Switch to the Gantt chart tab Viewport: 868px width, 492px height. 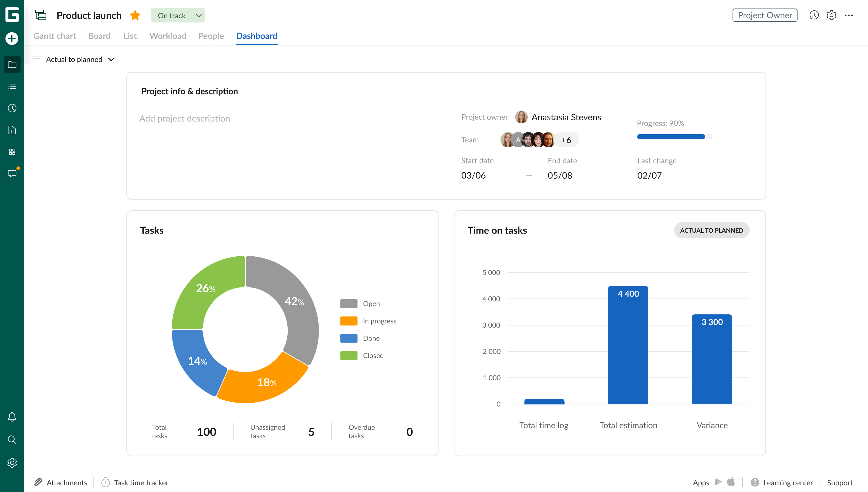tap(55, 36)
